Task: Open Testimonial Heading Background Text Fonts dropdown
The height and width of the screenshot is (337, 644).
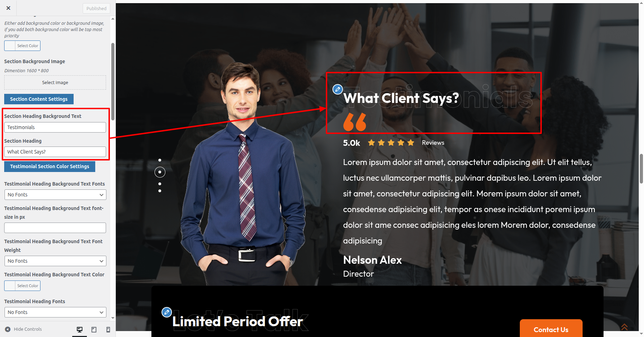Action: tap(55, 195)
